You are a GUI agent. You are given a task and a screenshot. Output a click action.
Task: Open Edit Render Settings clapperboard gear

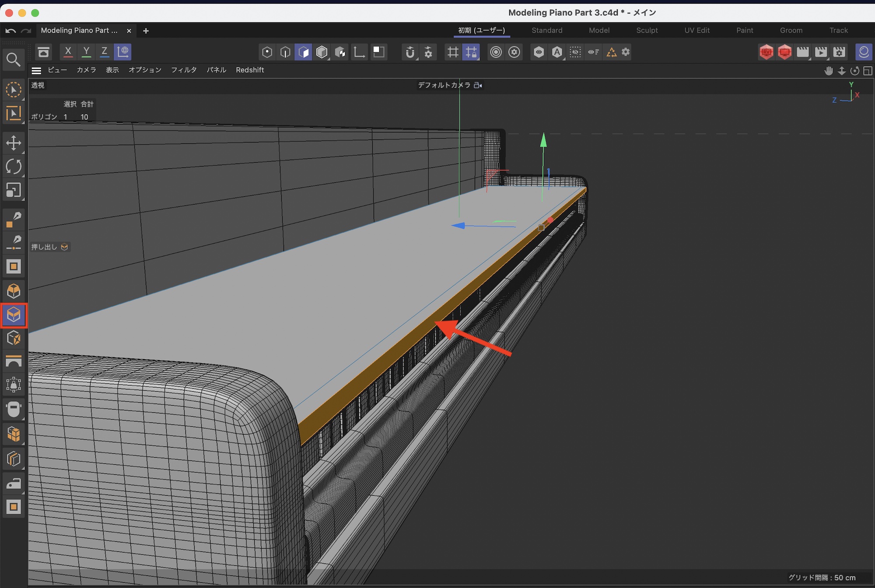(839, 52)
